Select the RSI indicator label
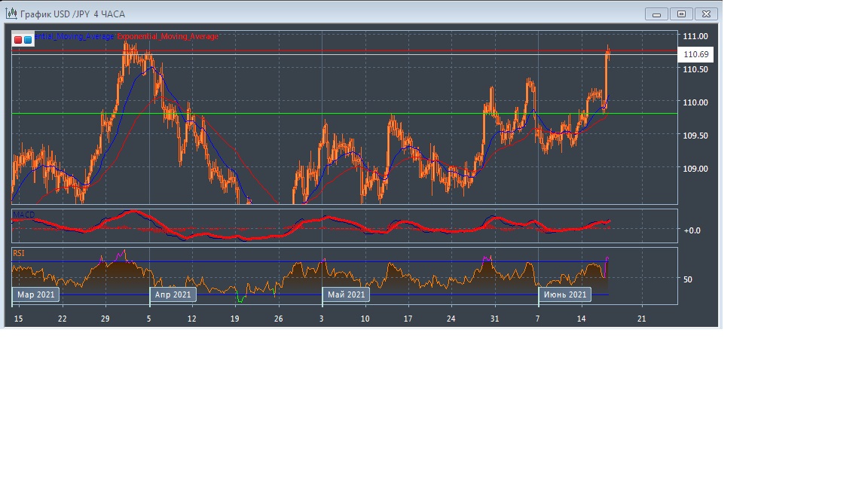Viewport: 868px width, 488px height. pyautogui.click(x=19, y=254)
